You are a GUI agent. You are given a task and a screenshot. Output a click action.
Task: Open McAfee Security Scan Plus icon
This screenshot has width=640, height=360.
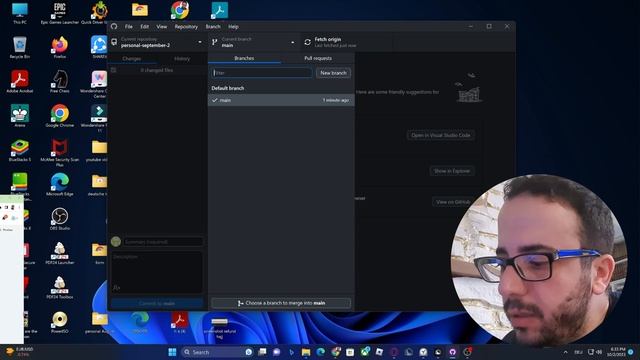point(60,152)
